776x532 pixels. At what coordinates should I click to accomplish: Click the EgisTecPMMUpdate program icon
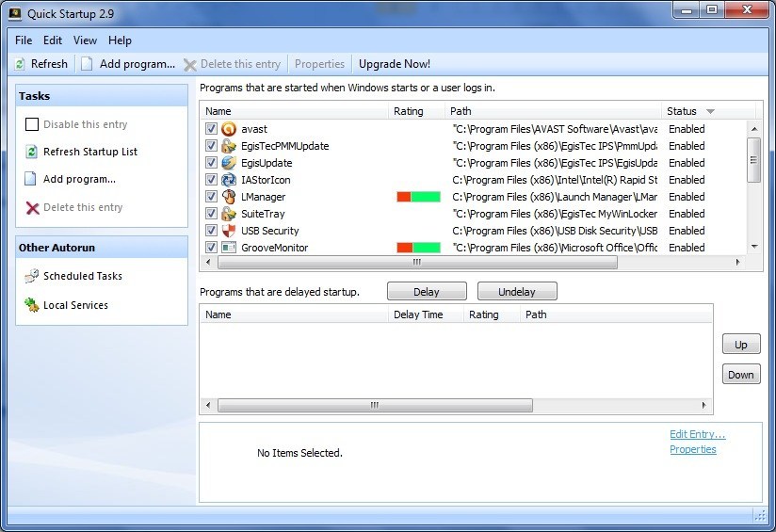[229, 146]
